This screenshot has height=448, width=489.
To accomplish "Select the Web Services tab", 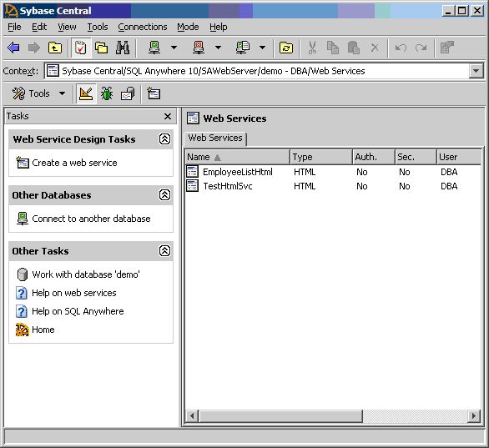I will point(215,138).
